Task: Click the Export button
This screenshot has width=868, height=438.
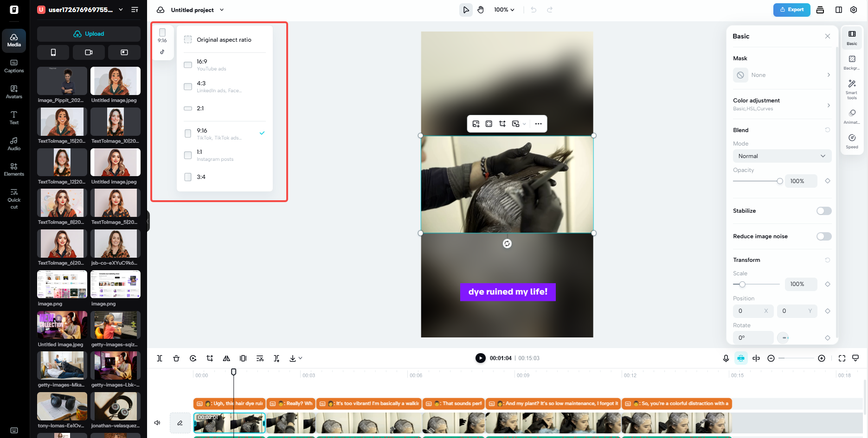Action: click(791, 10)
